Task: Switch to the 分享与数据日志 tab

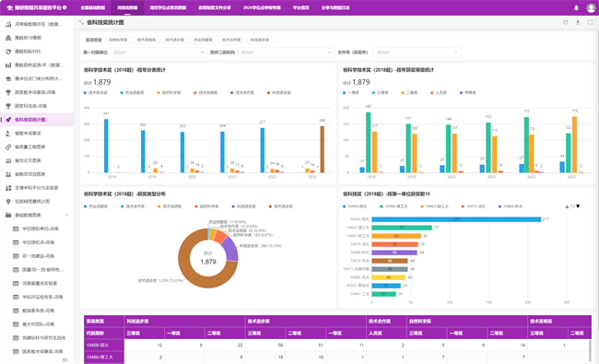Action: pos(335,7)
